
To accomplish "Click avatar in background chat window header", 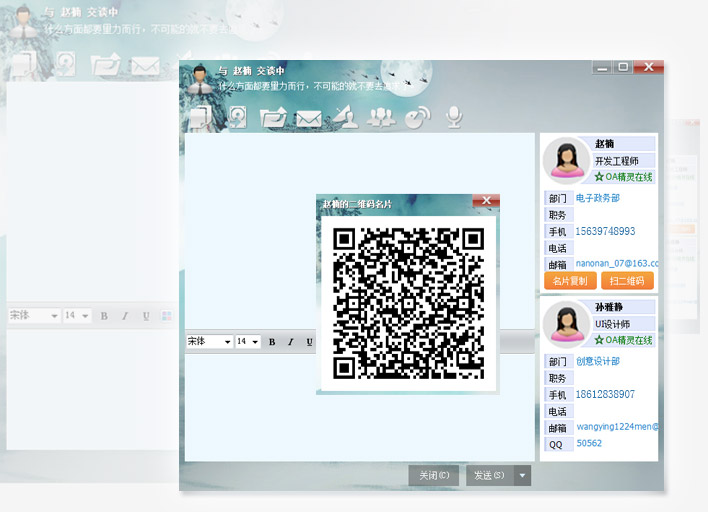I will 23,22.
